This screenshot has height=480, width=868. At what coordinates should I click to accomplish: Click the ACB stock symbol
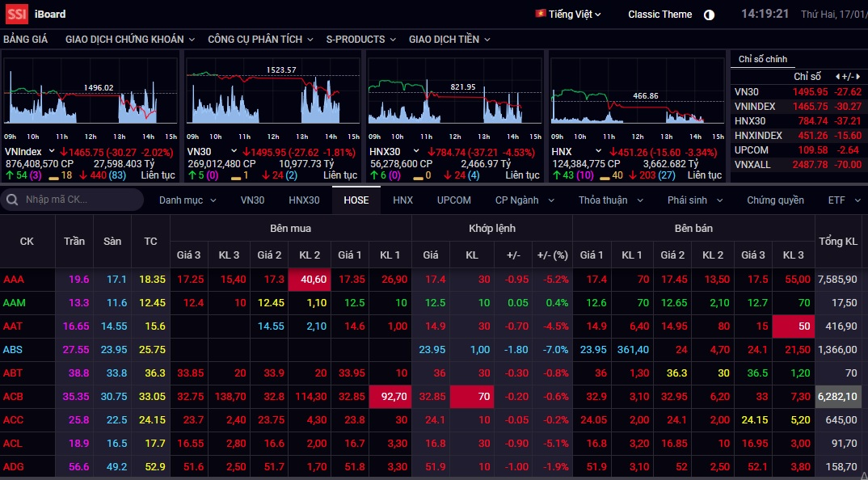[13, 397]
